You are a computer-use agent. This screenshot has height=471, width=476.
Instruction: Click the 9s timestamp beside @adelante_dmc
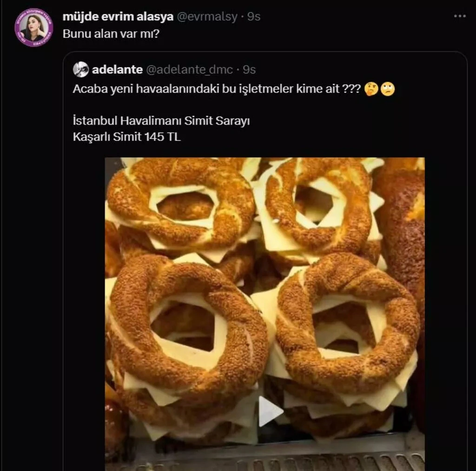click(249, 70)
